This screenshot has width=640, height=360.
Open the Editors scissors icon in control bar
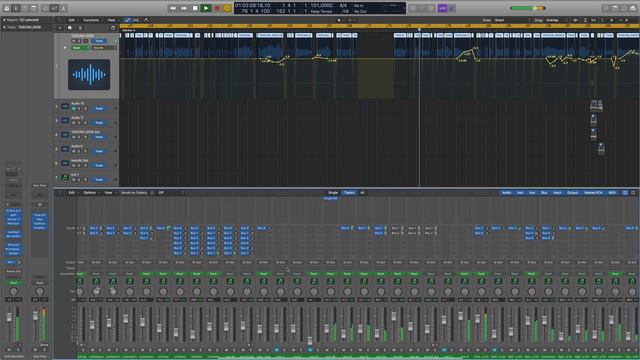point(64,8)
